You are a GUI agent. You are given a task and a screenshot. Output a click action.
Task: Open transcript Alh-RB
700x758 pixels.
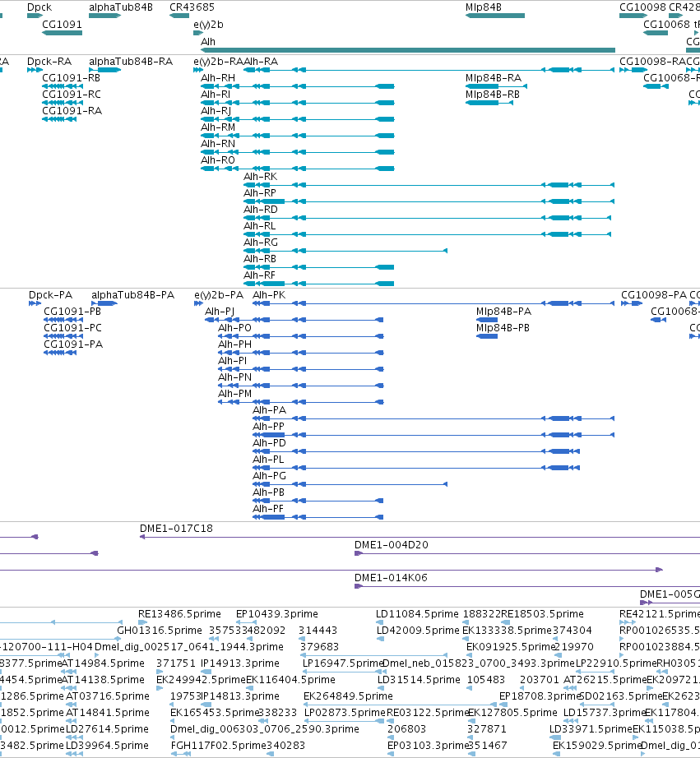(319, 267)
